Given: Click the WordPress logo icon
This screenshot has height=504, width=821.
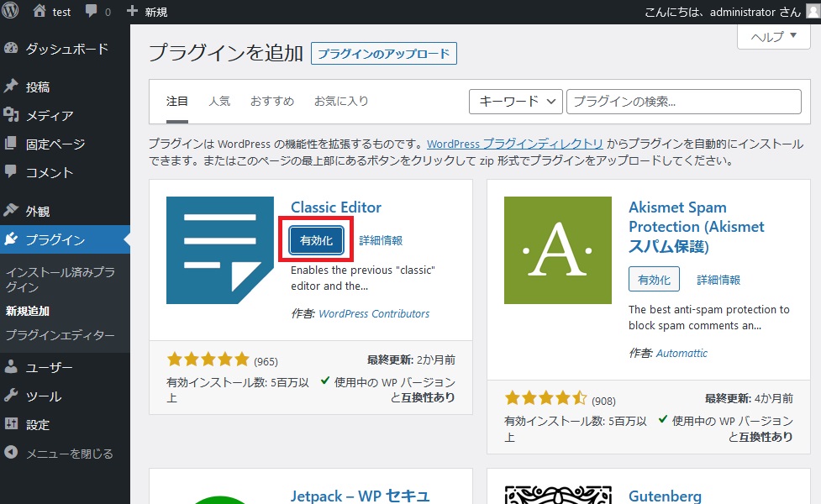Looking at the screenshot, I should tap(9, 10).
